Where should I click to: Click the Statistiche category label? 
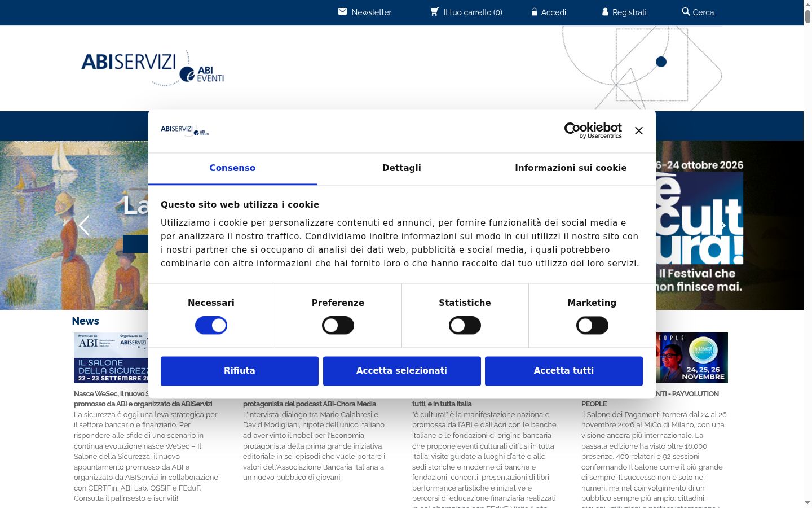click(465, 303)
